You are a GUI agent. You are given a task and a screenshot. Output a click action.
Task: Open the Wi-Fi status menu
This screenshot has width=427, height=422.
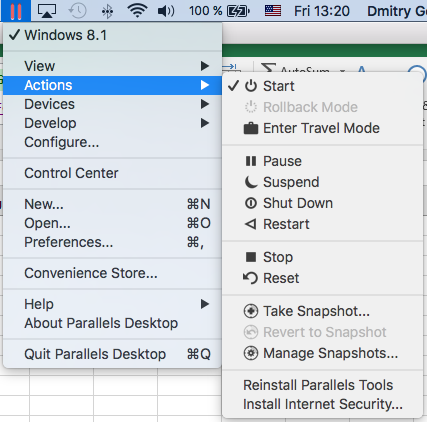(x=137, y=11)
